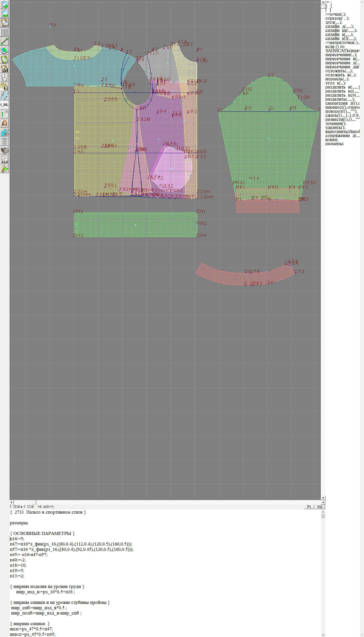Click the Рз button

point(309,507)
